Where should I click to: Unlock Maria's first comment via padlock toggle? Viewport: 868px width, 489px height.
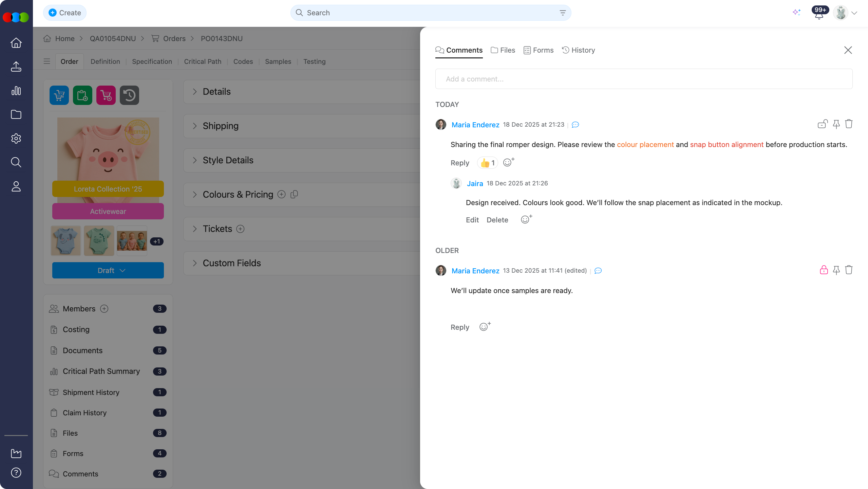click(x=822, y=124)
